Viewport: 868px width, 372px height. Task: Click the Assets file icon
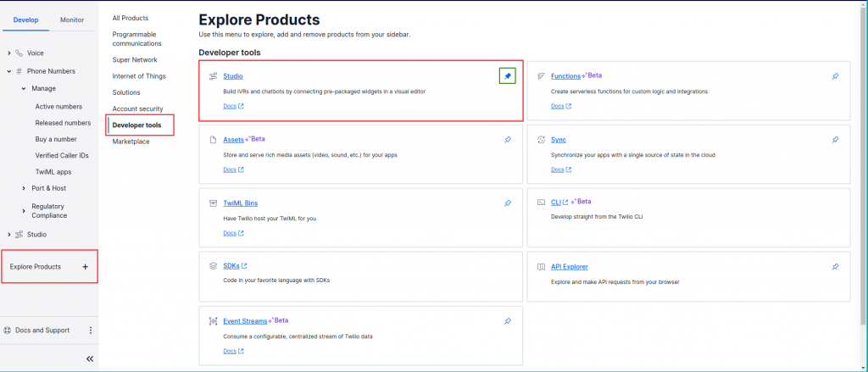(x=213, y=140)
